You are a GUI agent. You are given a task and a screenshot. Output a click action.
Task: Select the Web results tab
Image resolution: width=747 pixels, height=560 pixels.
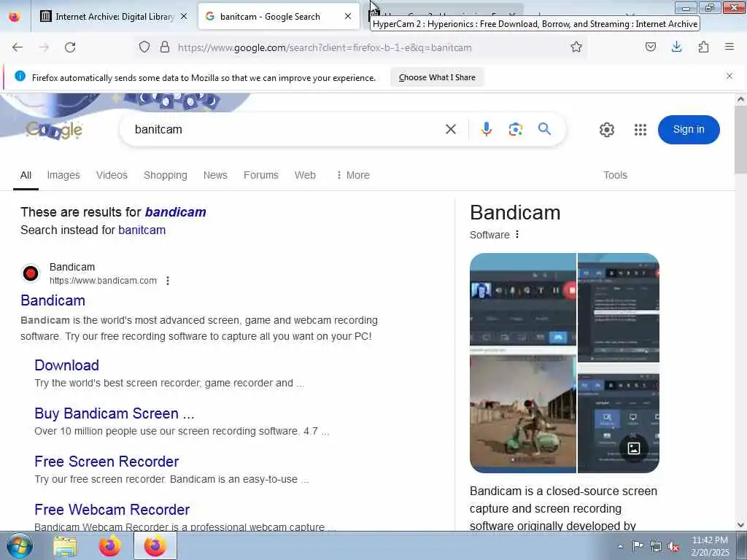coord(305,175)
